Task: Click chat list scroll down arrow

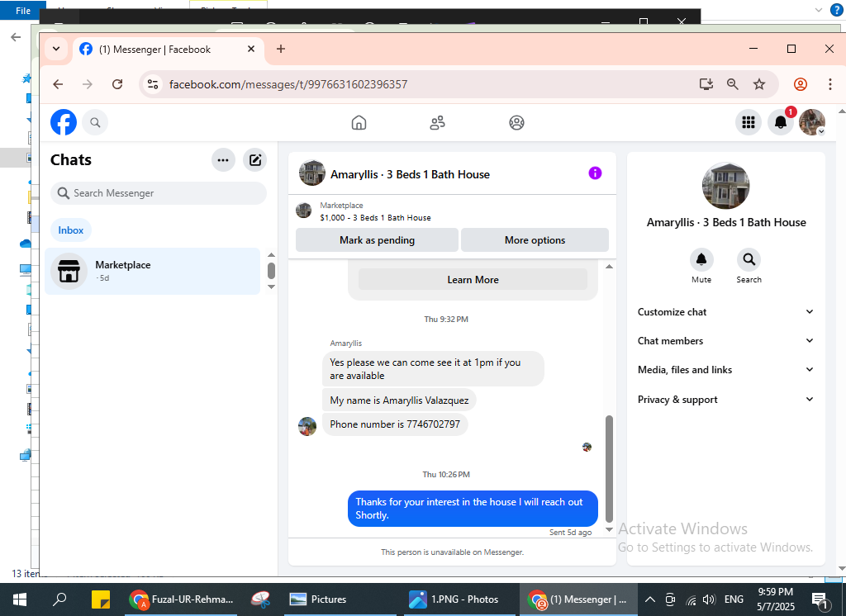Action: pos(271,287)
